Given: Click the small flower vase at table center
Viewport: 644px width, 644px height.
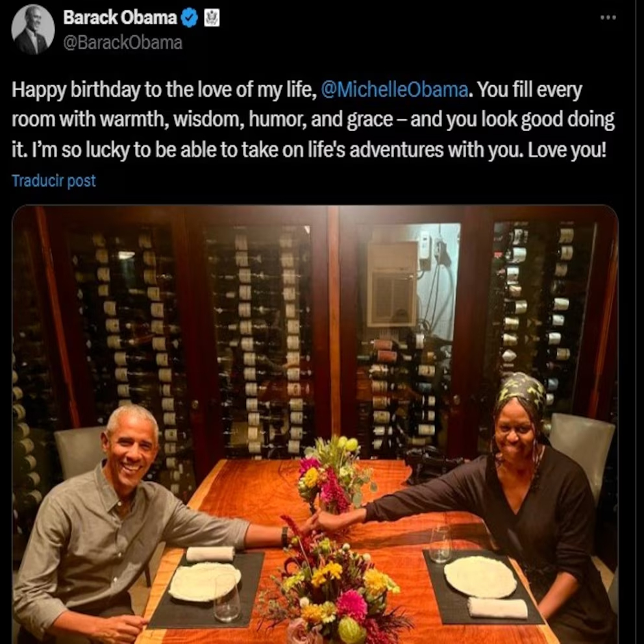Looking at the screenshot, I should pyautogui.click(x=332, y=475).
